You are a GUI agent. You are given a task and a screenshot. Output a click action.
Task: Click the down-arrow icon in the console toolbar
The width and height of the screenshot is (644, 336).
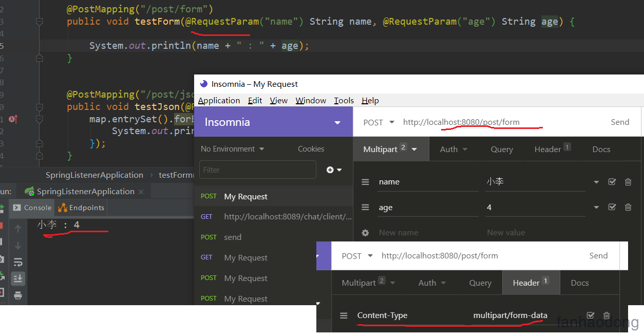coord(18,246)
